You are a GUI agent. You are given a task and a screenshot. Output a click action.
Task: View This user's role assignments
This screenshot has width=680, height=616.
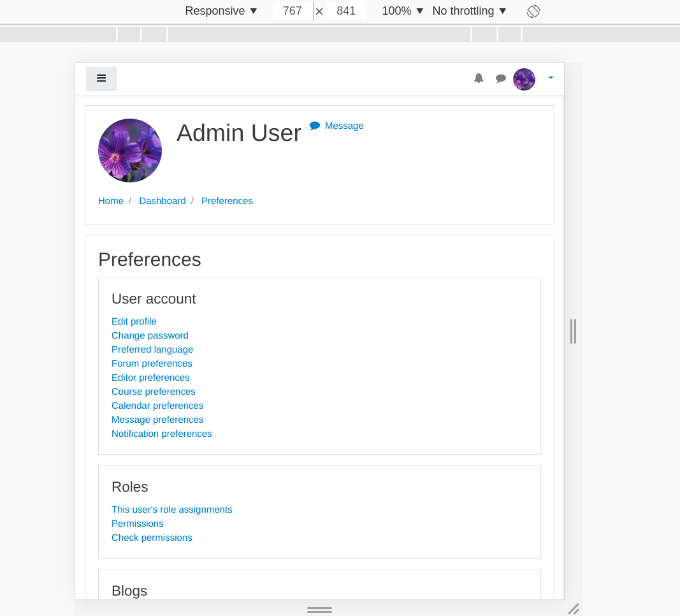171,510
